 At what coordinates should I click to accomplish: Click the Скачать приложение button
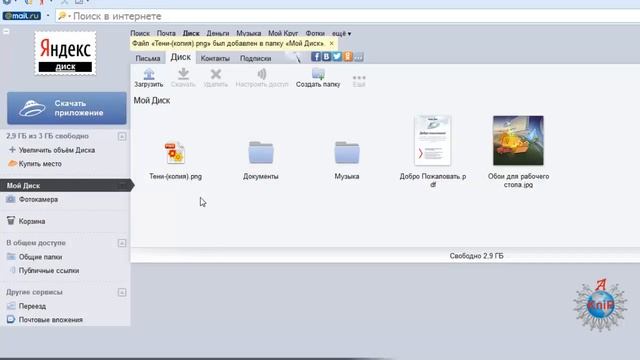tap(67, 108)
